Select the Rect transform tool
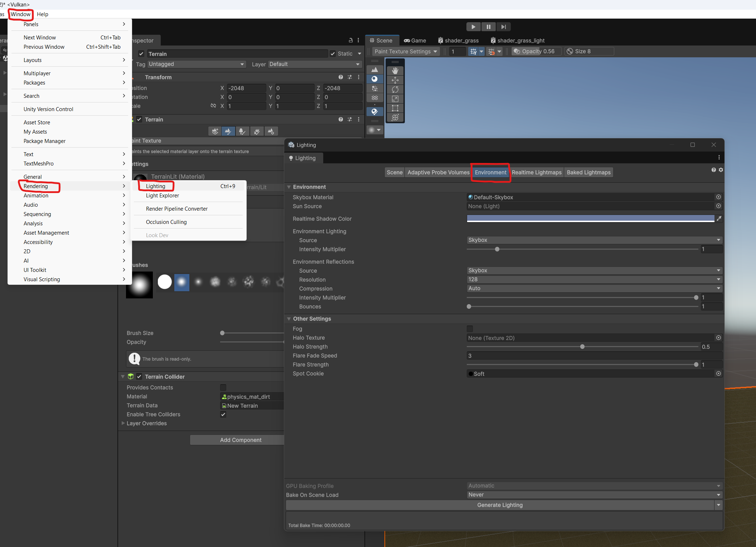This screenshot has height=547, width=756. 395,108
